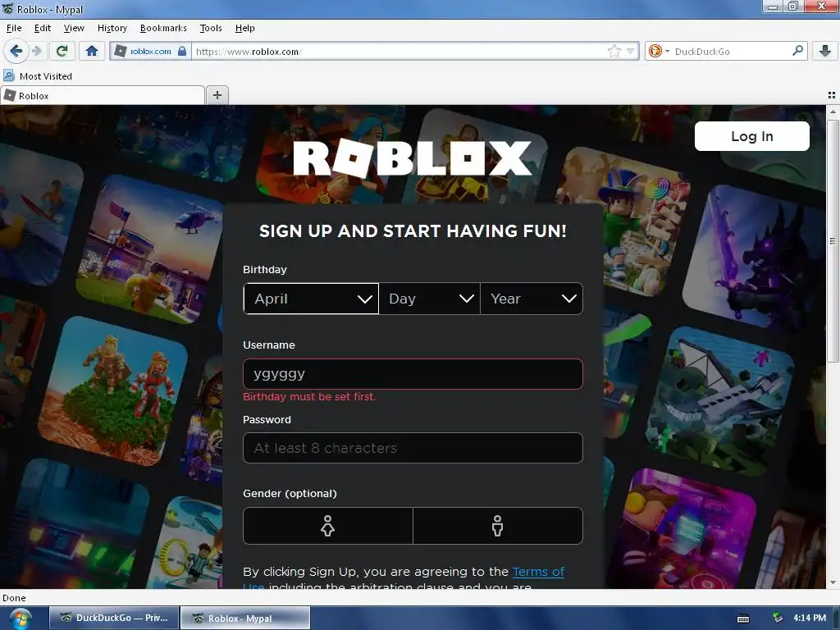Open a new tab with plus button
This screenshot has width=840, height=630.
tap(217, 95)
